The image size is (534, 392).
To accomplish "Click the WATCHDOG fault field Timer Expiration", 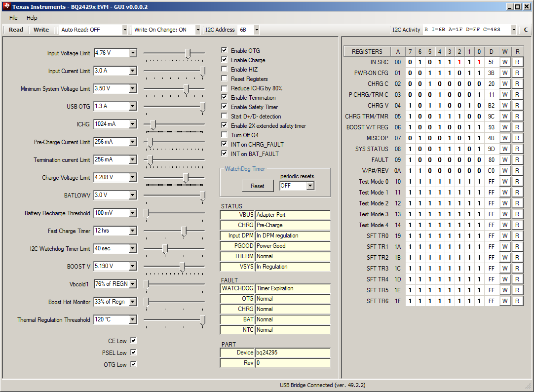I will (293, 288).
